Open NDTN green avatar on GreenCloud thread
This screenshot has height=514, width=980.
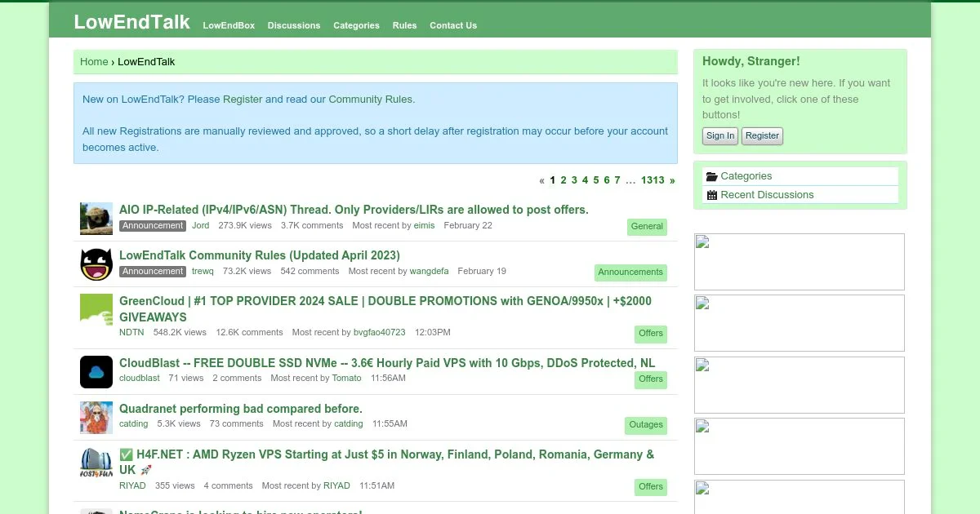(96, 310)
